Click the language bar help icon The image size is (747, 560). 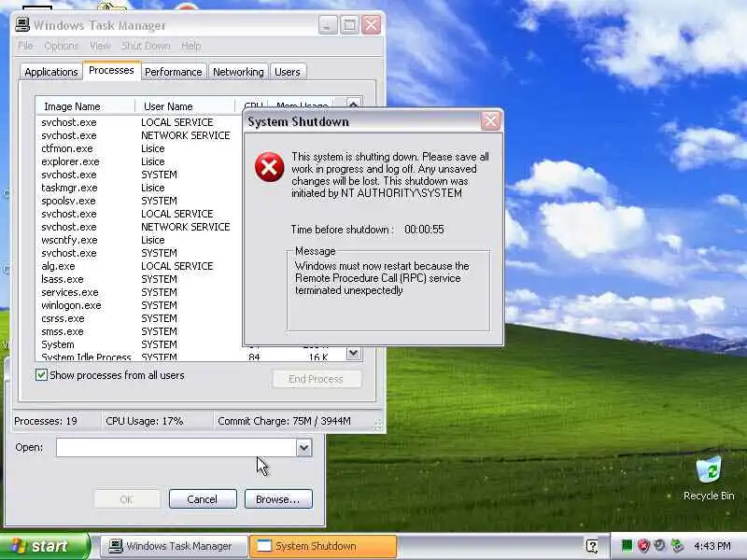[x=592, y=546]
